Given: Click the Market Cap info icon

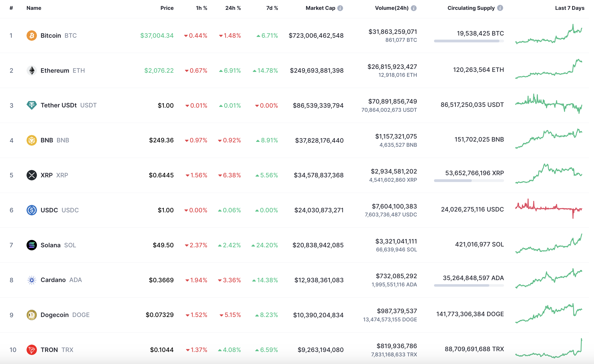Looking at the screenshot, I should point(340,8).
